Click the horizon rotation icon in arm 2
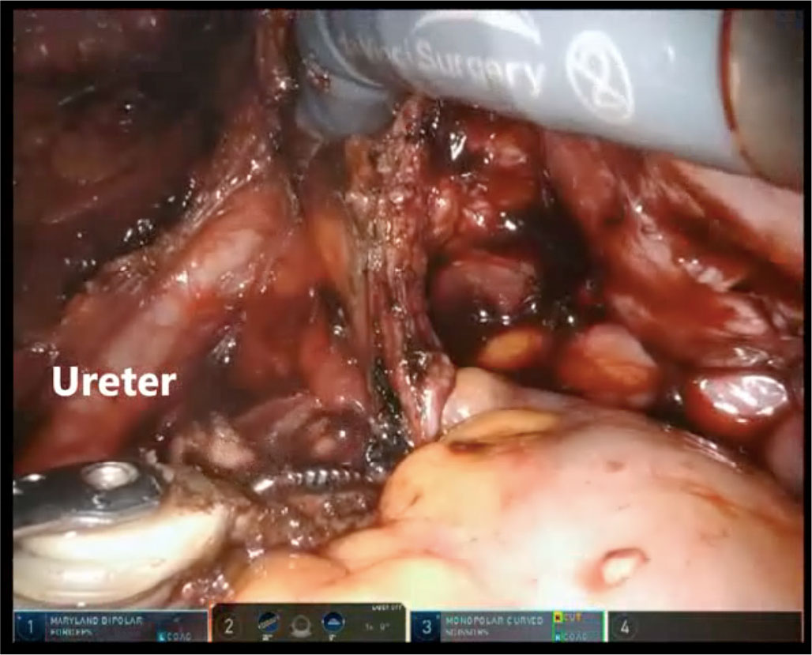Viewport: 812px width, 655px height. coord(332,623)
